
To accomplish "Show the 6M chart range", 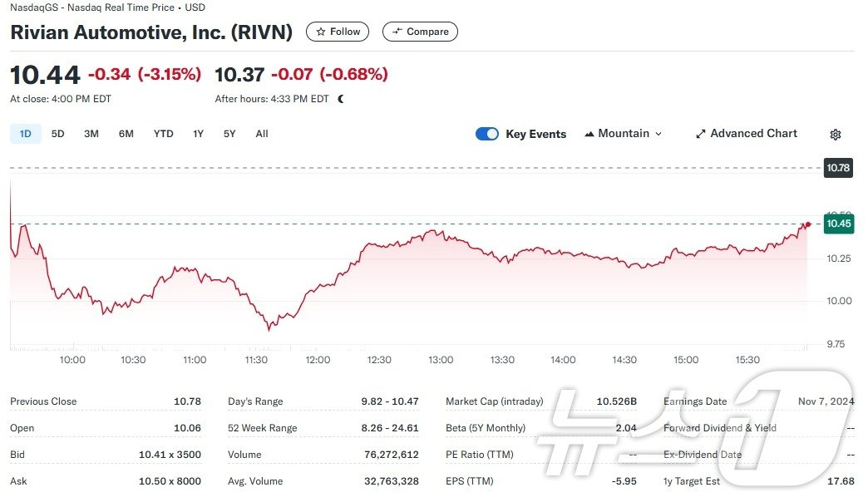I will point(126,134).
